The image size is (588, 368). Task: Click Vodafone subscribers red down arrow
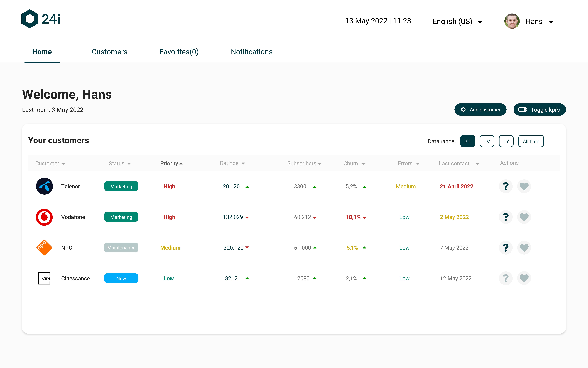tap(315, 218)
